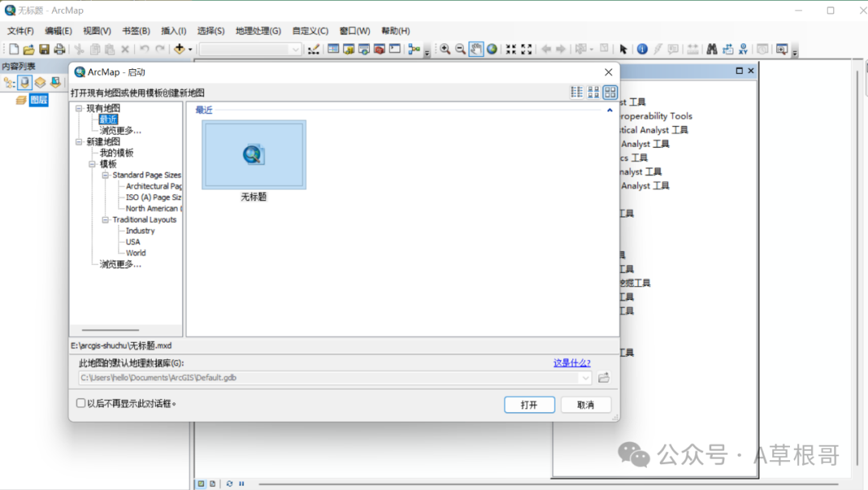Collapse the 最近 section chevron
The image size is (868, 490).
coord(609,110)
